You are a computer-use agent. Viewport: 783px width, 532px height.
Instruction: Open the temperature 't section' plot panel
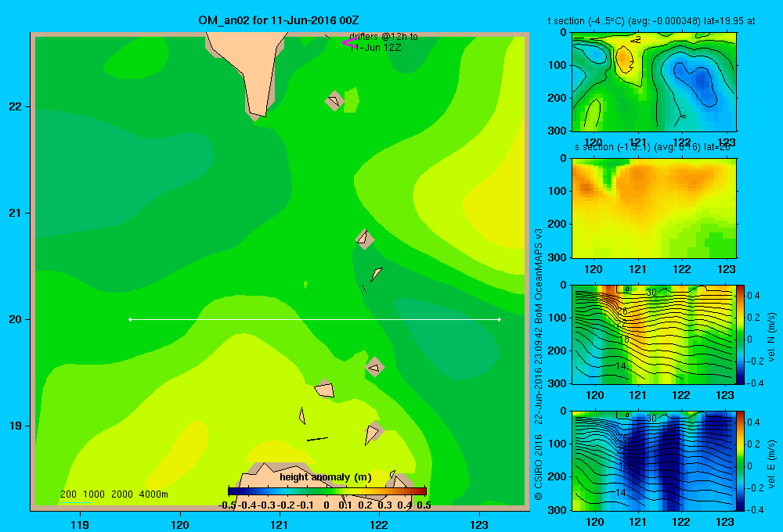(x=654, y=82)
